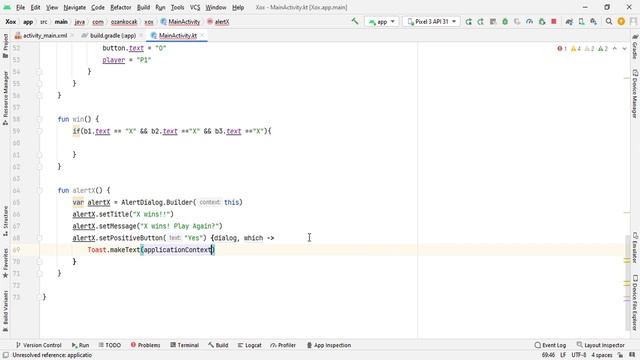Image resolution: width=640 pixels, height=360 pixels.
Task: Go to next highlighted error arrow
Action: point(624,49)
